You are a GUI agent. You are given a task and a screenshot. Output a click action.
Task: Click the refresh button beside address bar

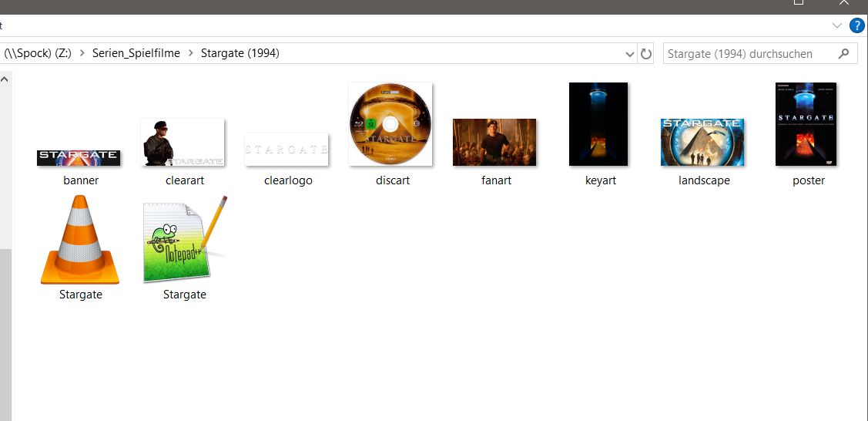645,54
